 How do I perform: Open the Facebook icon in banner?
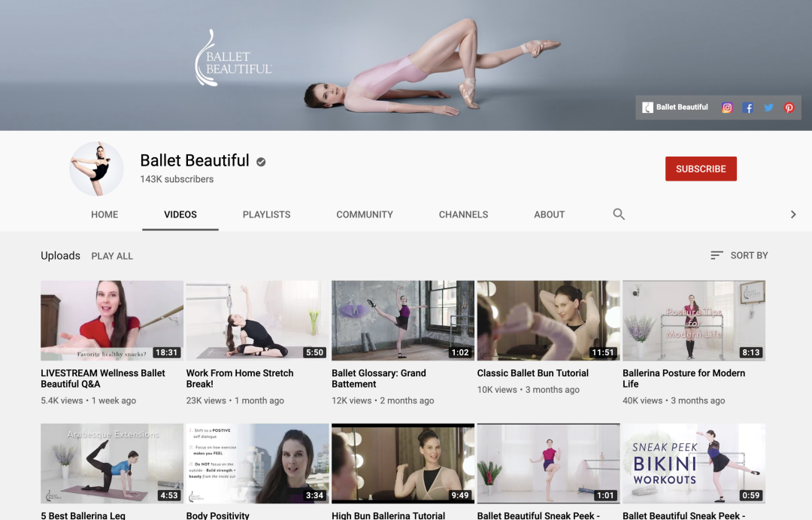pyautogui.click(x=748, y=108)
